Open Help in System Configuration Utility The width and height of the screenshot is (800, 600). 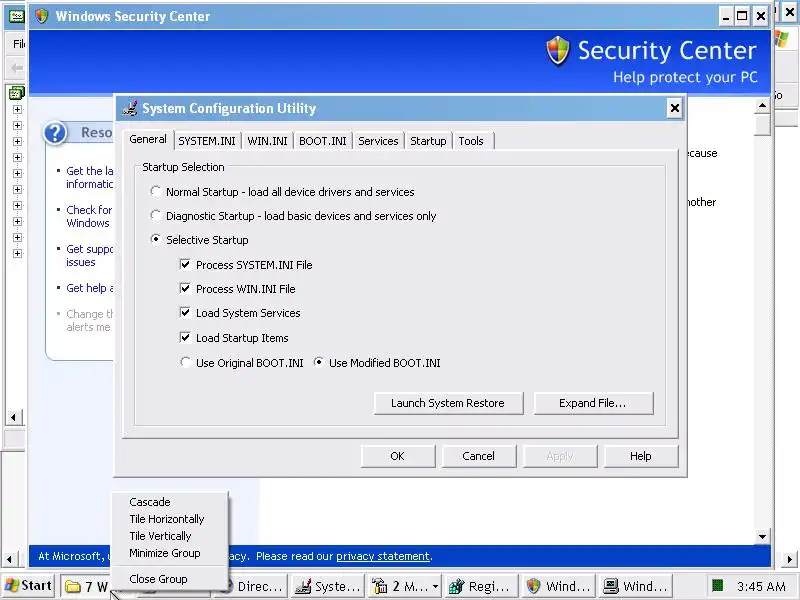click(x=641, y=456)
